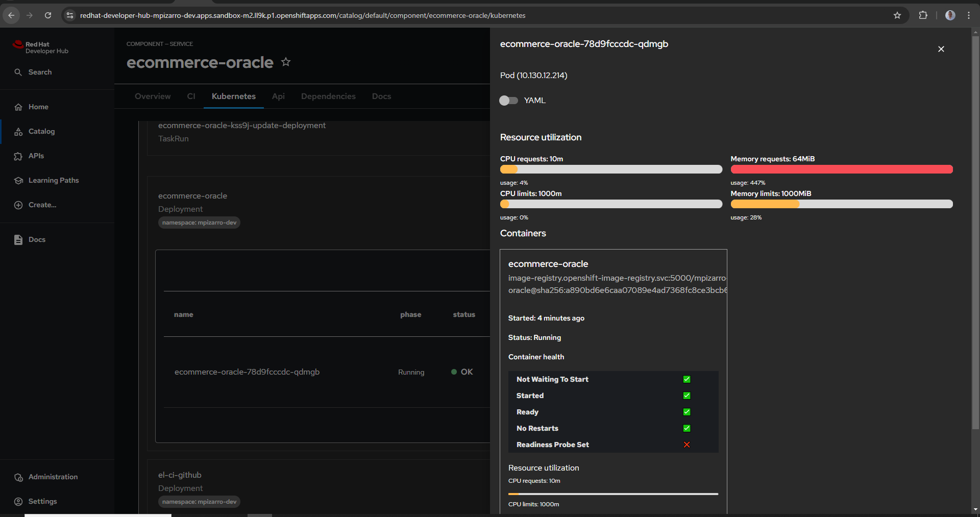Open the Chrome three-dot menu

(x=969, y=15)
